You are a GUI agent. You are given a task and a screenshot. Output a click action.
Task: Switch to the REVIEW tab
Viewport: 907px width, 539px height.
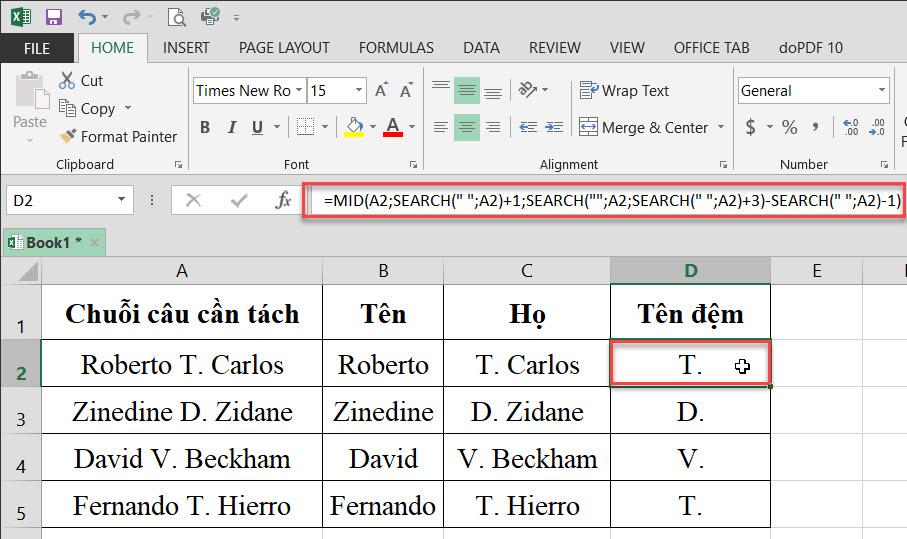(x=555, y=47)
